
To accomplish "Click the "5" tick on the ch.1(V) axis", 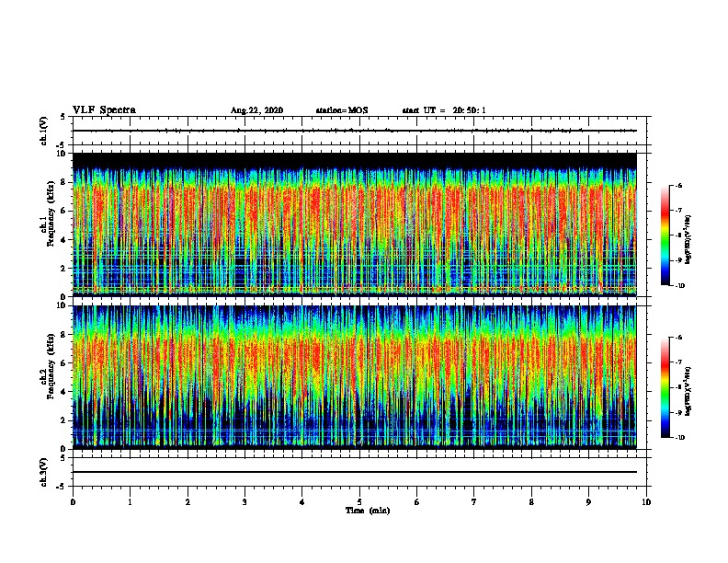I will point(63,117).
